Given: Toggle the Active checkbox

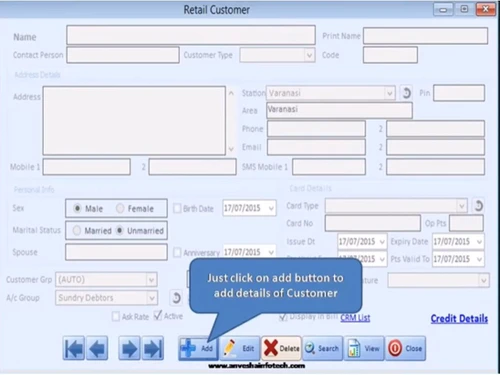Looking at the screenshot, I should click(158, 315).
